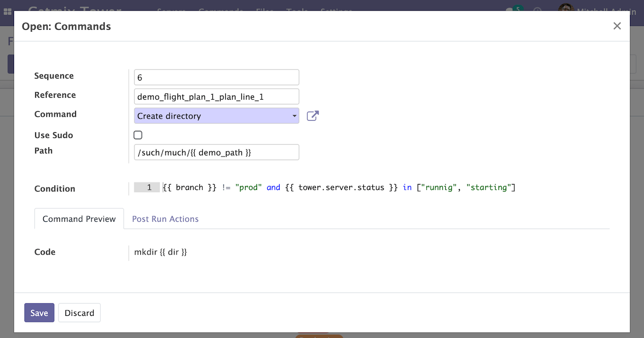Click the activities clock icon
This screenshot has width=644, height=338.
tap(538, 11)
